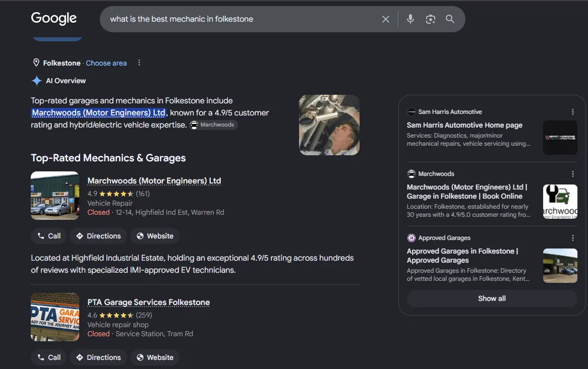The height and width of the screenshot is (369, 588).
Task: Click Sam Harris Automotive thumbnail image
Action: click(560, 138)
